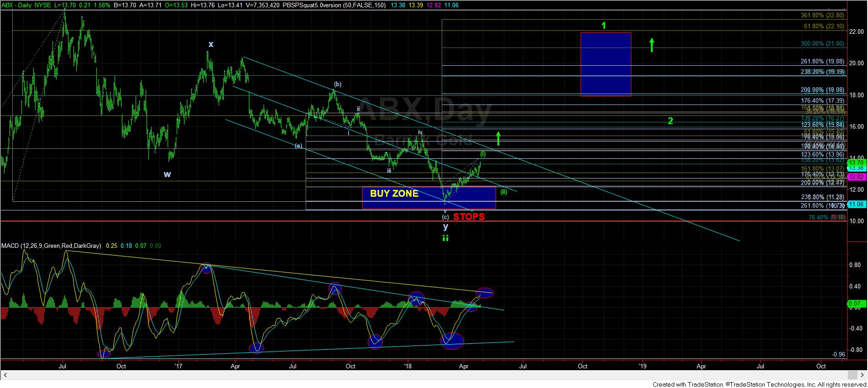Click the large MACD oval at the 2018 low

pos(452,340)
